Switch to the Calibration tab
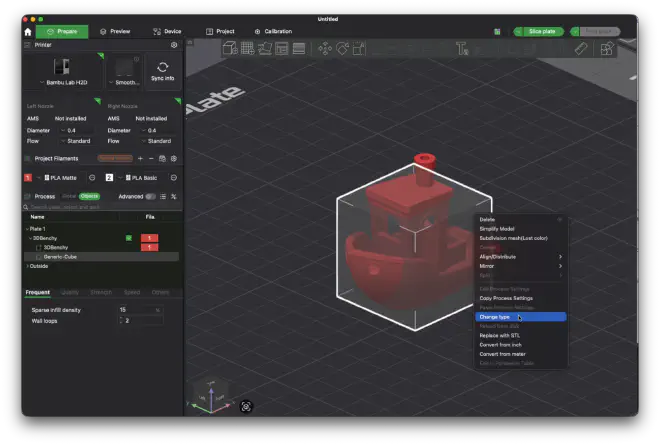Image resolution: width=660 pixels, height=445 pixels. (273, 32)
